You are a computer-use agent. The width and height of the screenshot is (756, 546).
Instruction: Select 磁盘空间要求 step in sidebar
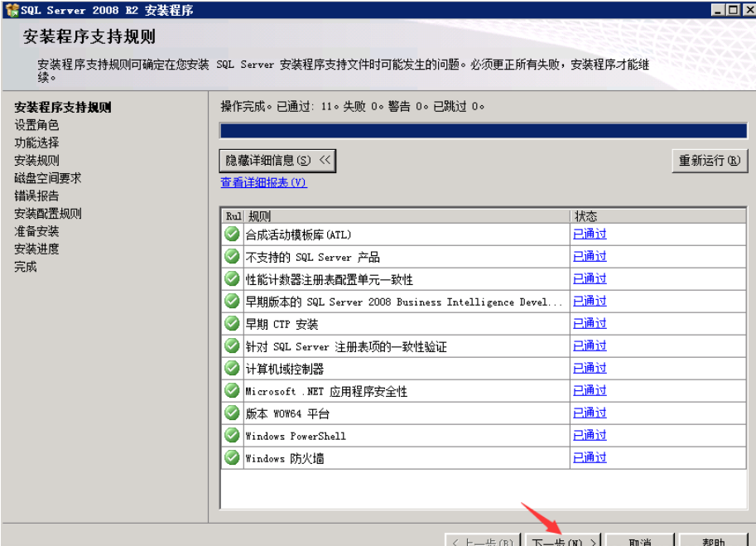pyautogui.click(x=48, y=178)
